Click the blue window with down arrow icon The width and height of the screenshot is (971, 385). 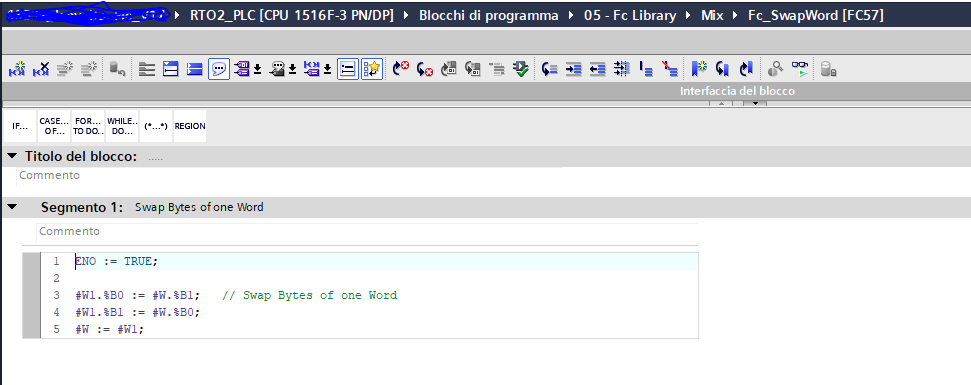(x=170, y=69)
